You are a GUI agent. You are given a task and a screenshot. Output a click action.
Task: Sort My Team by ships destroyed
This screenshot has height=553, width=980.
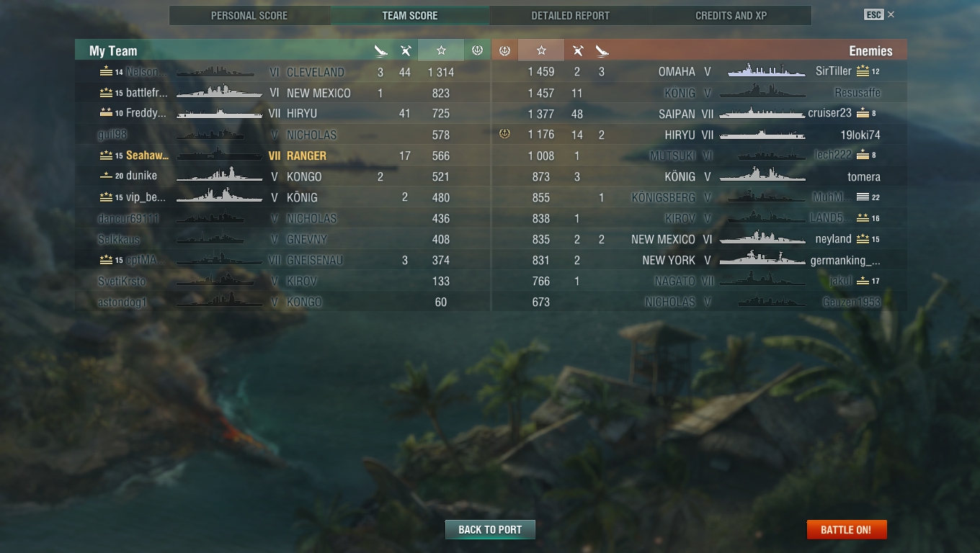click(x=381, y=50)
